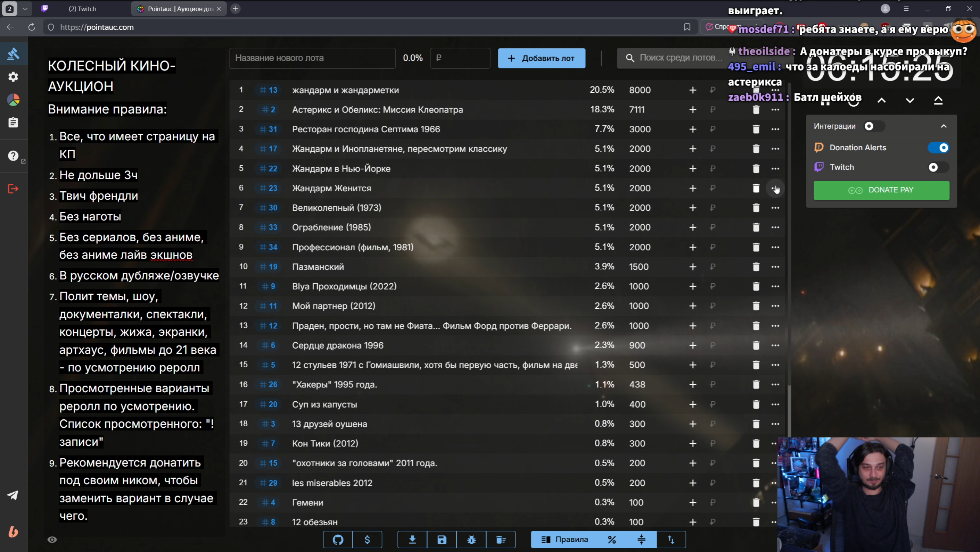Click the clear all lots trash icon
The image size is (980, 552).
click(x=501, y=540)
